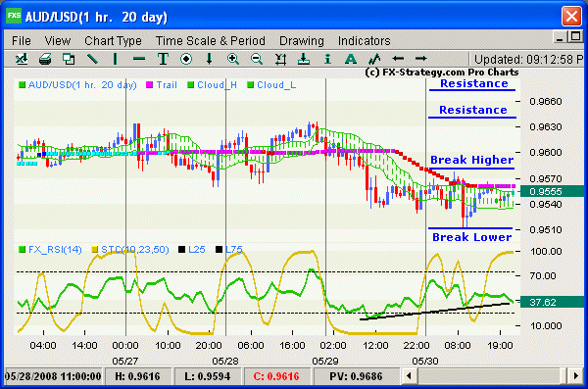The width and height of the screenshot is (588, 389).
Task: Open the Time Scale & Period menu
Action: tap(211, 40)
